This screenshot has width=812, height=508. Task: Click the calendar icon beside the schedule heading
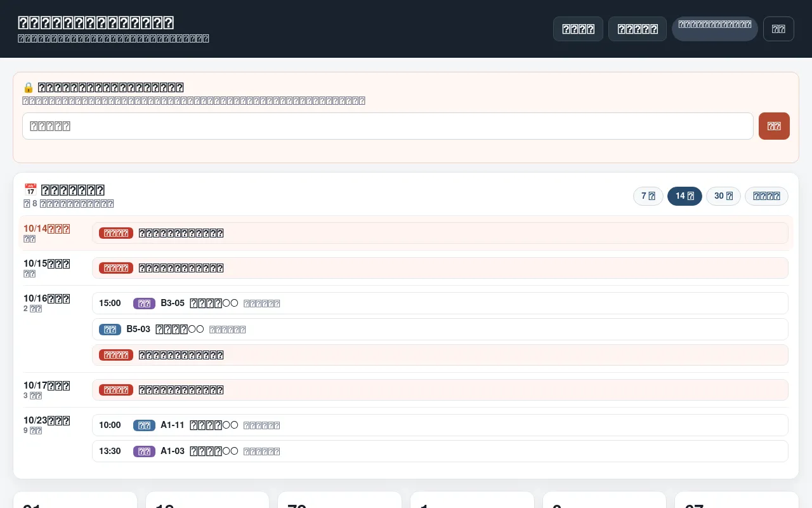click(30, 190)
